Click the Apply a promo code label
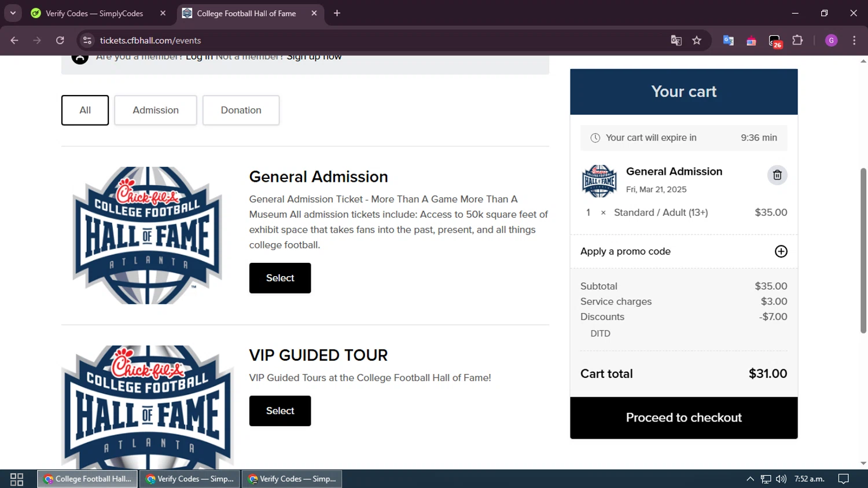The height and width of the screenshot is (488, 868). pyautogui.click(x=626, y=251)
